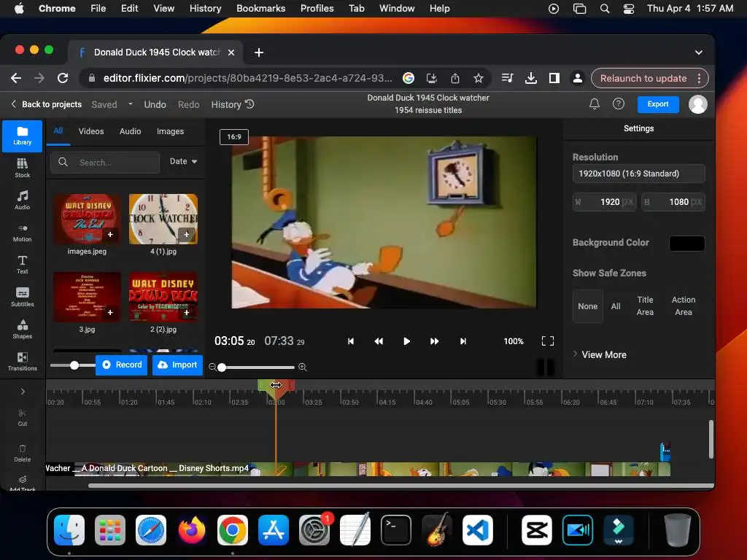Switch to the Images tab
This screenshot has width=747, height=560.
click(x=170, y=131)
